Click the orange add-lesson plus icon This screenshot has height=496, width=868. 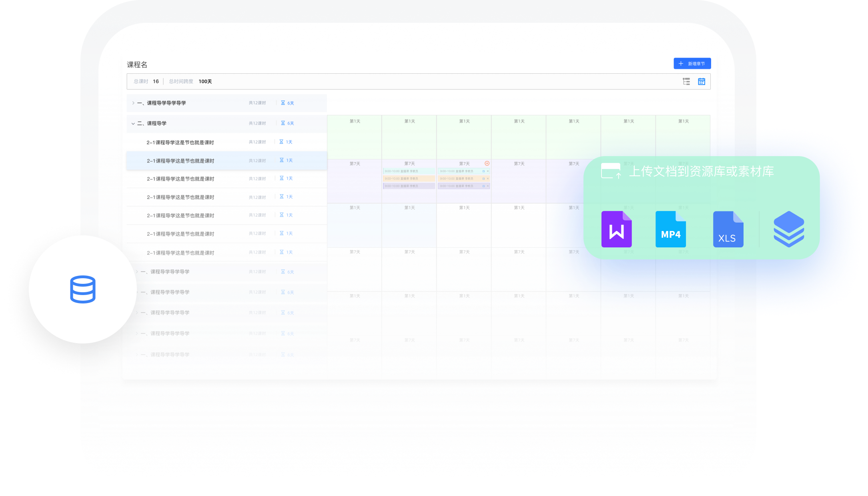coord(487,163)
